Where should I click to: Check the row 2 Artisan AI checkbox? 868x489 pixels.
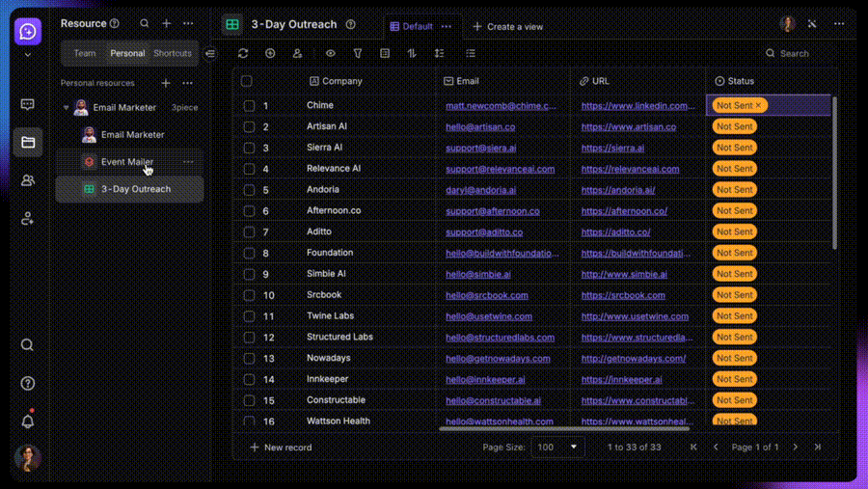tap(249, 126)
